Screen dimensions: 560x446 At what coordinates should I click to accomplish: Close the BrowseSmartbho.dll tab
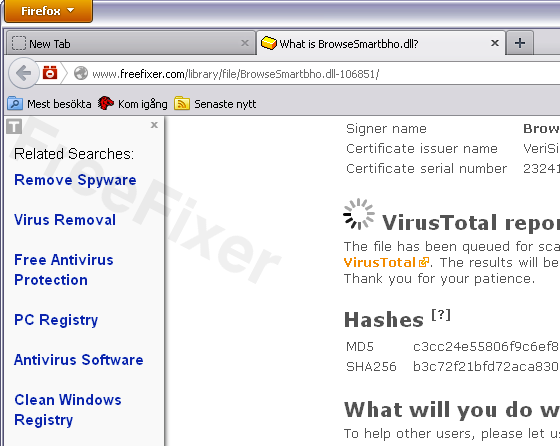(x=495, y=43)
